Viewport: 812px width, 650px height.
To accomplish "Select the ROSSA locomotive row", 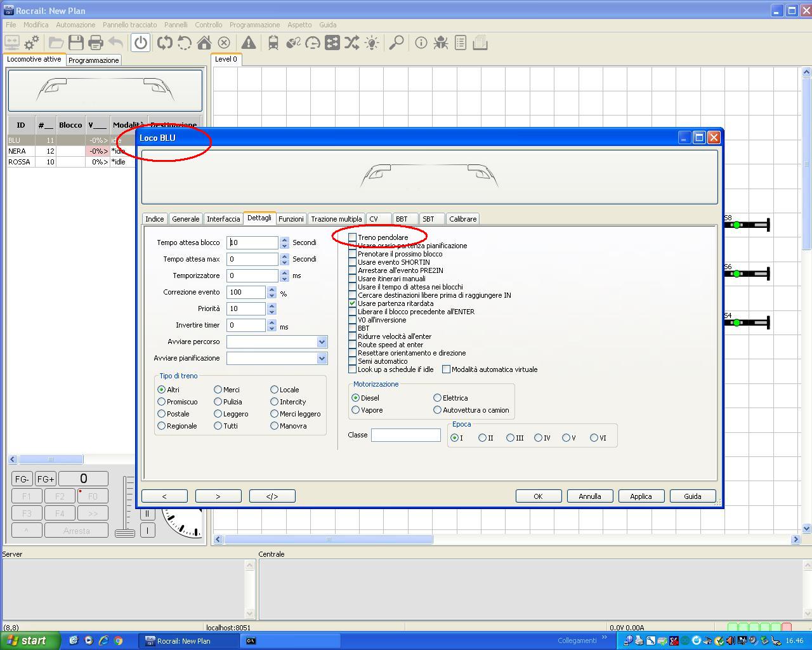I will point(71,162).
